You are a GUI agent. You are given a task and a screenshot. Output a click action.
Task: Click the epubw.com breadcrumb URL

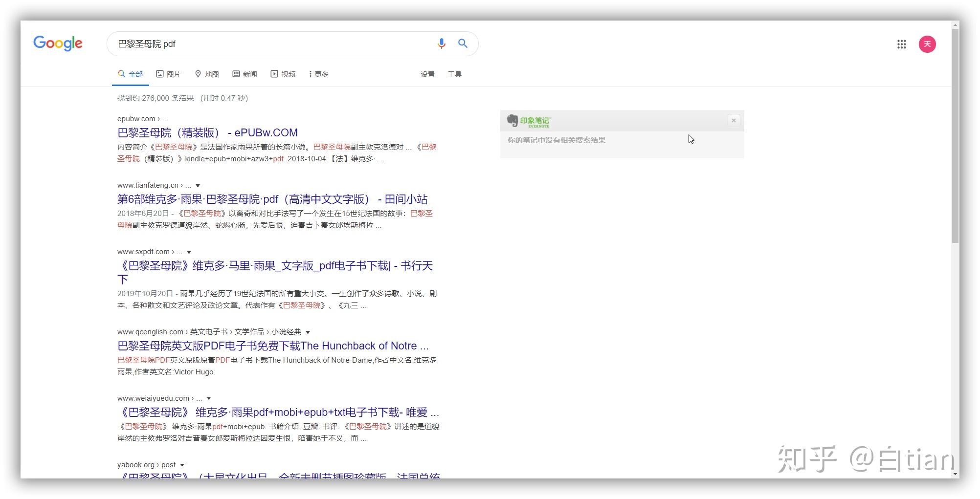tap(142, 119)
